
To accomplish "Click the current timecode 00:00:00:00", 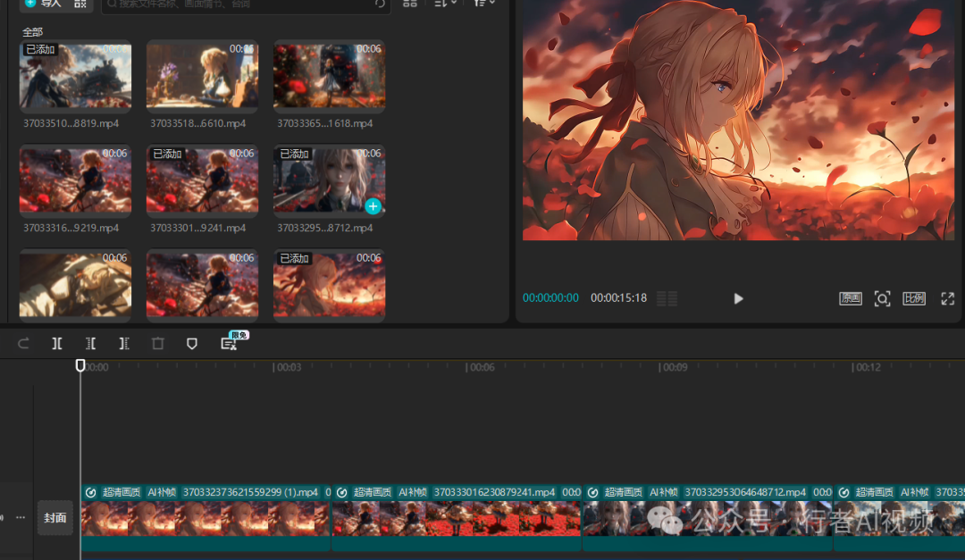I will pyautogui.click(x=550, y=297).
